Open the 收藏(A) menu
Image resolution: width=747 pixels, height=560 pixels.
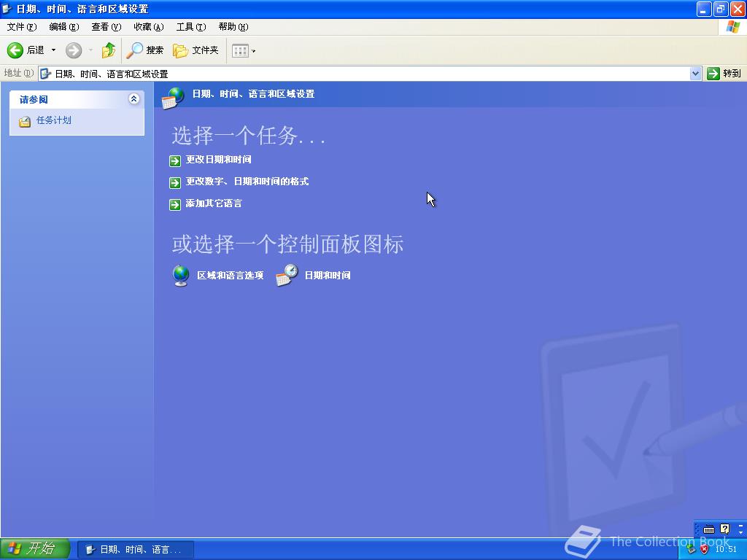tap(149, 27)
